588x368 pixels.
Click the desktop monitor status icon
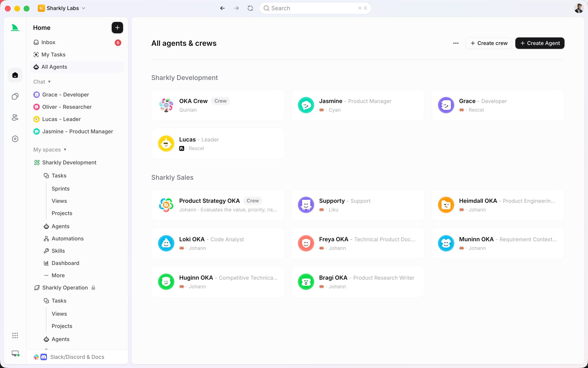(16, 353)
